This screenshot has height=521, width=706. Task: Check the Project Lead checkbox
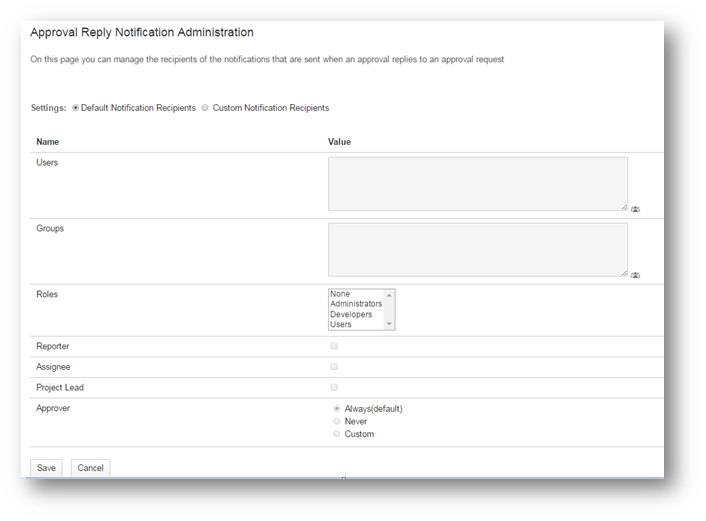334,387
